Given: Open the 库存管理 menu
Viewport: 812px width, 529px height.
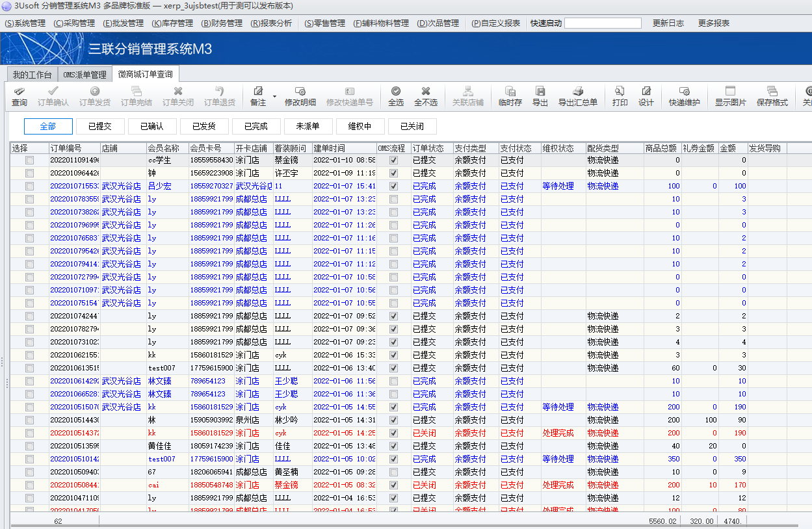Looking at the screenshot, I should pyautogui.click(x=172, y=23).
